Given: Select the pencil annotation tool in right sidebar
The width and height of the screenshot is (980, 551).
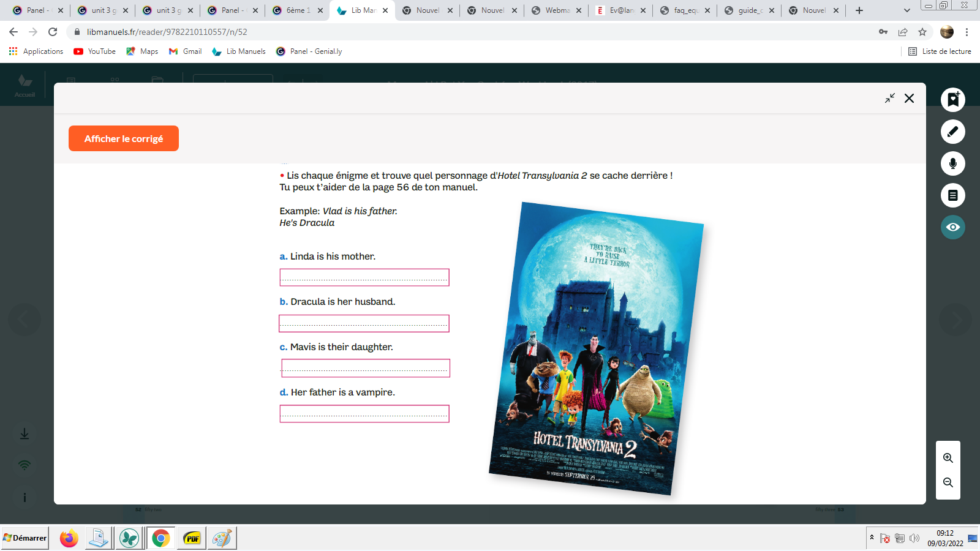Looking at the screenshot, I should 952,131.
